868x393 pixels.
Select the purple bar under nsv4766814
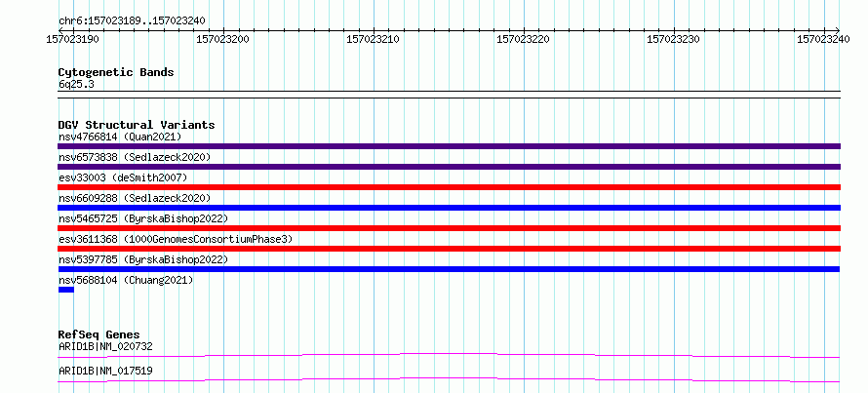tap(449, 146)
